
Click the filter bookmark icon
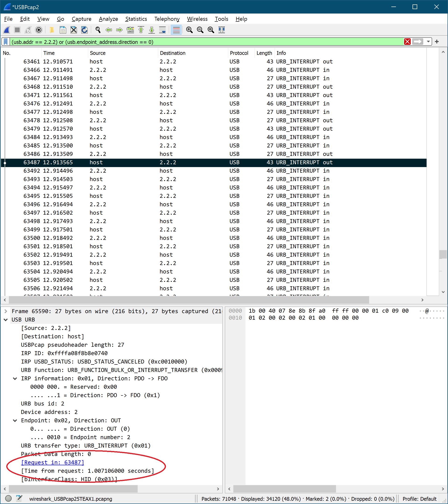pyautogui.click(x=6, y=42)
